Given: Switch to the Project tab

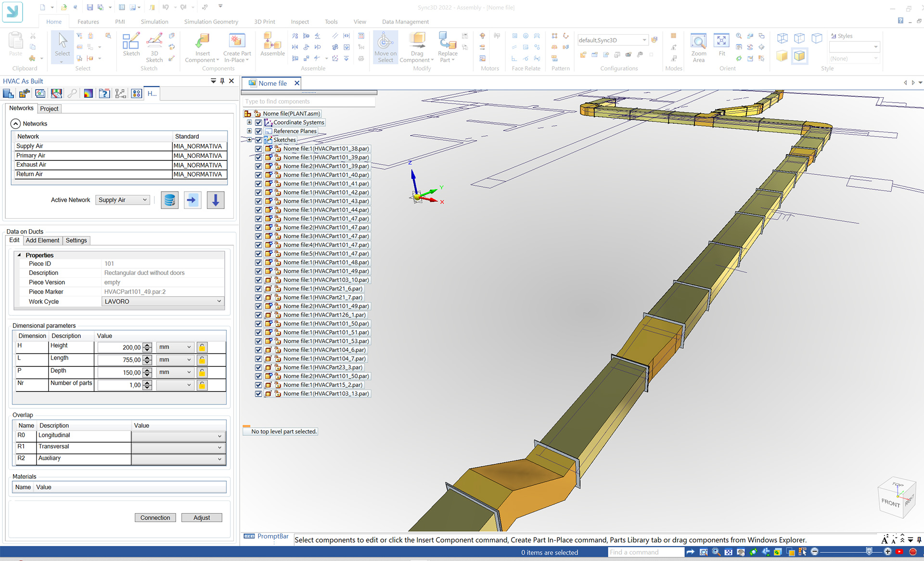Looking at the screenshot, I should (x=49, y=109).
